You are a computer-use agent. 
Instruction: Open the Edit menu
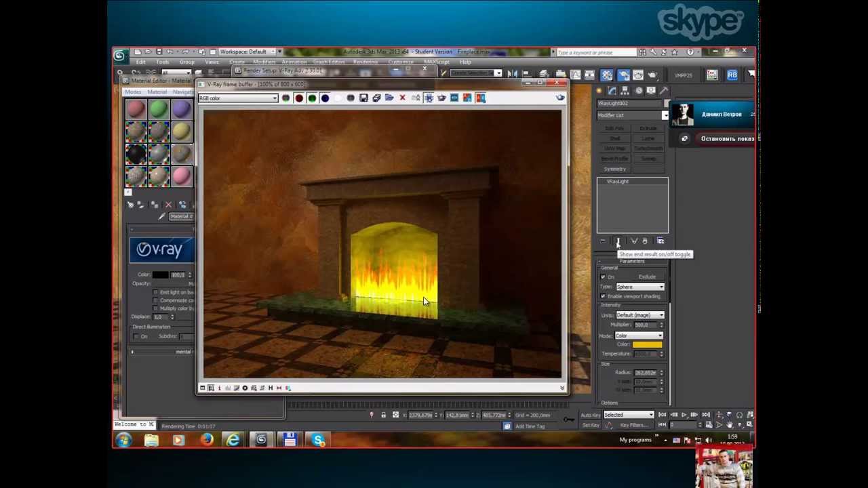pos(140,62)
